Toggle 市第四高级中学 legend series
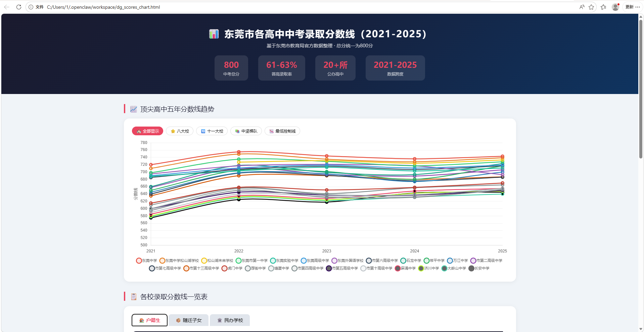 click(308, 269)
